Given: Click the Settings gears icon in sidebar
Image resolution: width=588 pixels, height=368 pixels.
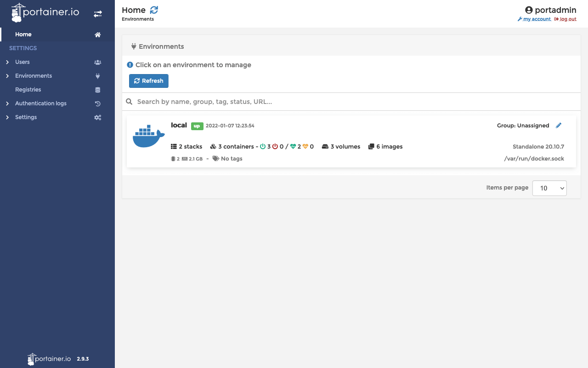Looking at the screenshot, I should 97,117.
